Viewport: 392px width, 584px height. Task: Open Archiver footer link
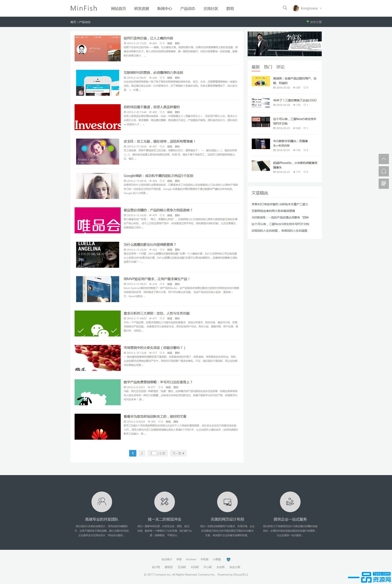(191, 559)
